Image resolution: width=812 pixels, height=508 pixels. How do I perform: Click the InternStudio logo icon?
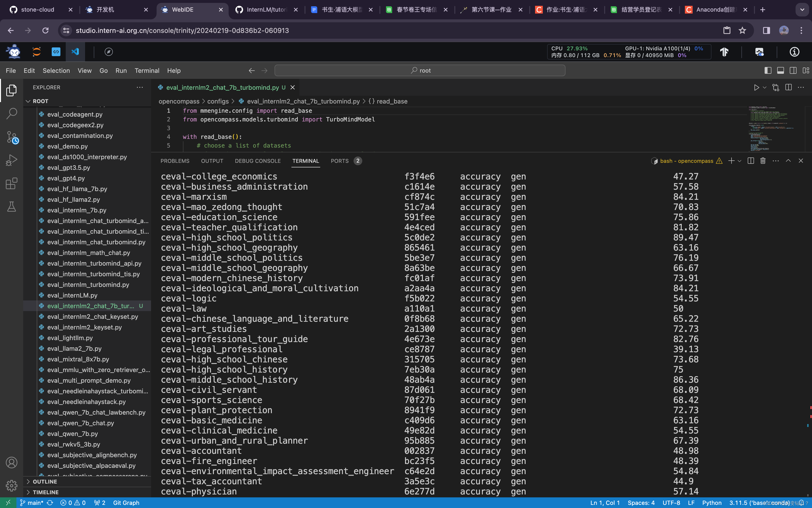tap(14, 51)
